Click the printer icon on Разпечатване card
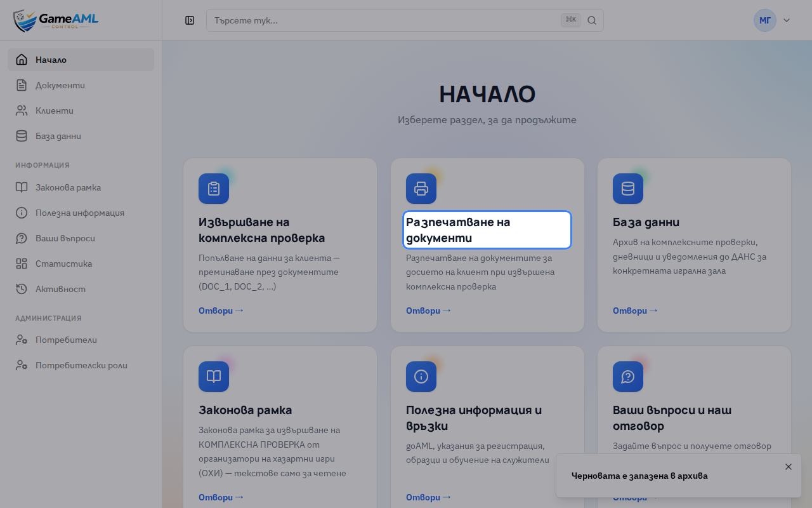This screenshot has width=812, height=508. [x=421, y=189]
